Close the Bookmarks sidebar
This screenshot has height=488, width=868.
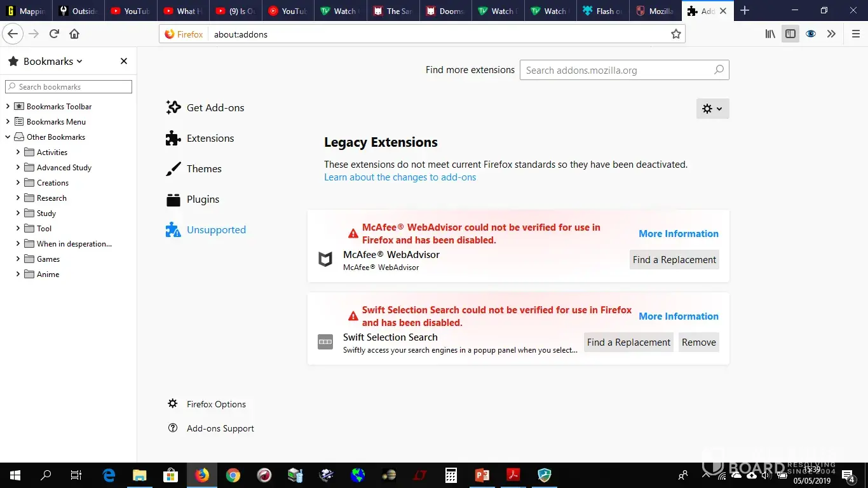[x=124, y=61]
